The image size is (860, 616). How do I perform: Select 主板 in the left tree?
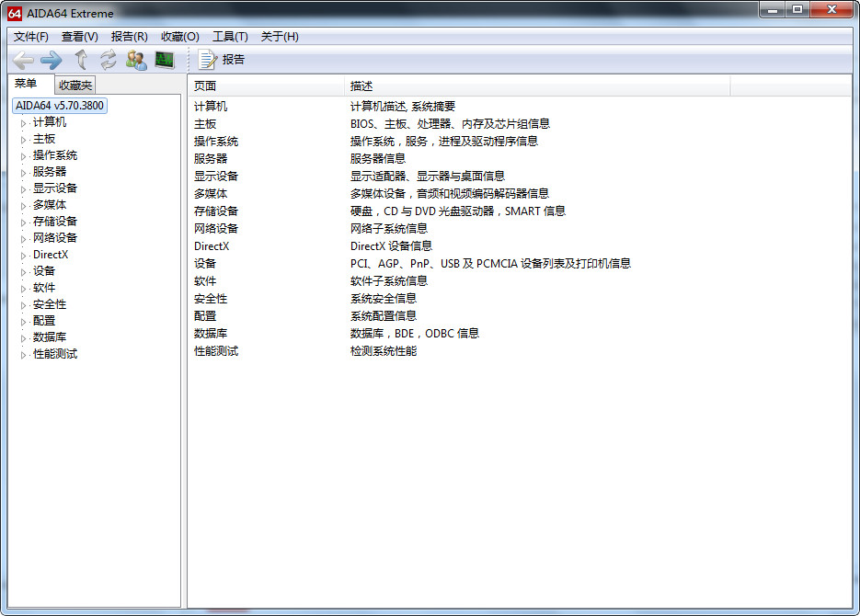(x=44, y=139)
